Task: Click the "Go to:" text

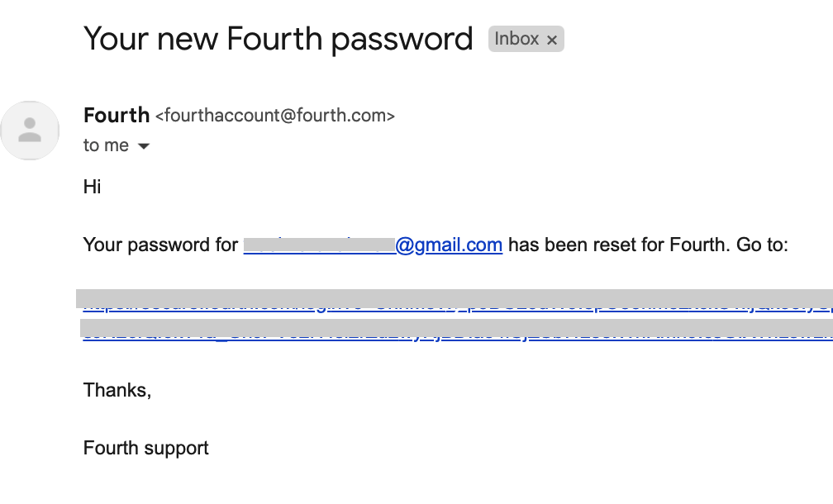Action: (762, 245)
